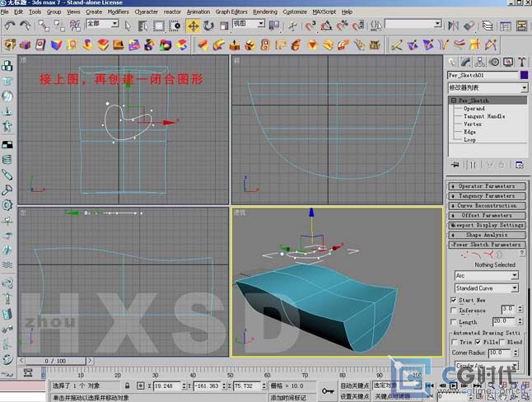The height and width of the screenshot is (402, 532).
Task: Activate the Select and Scale tool
Action: [x=224, y=26]
